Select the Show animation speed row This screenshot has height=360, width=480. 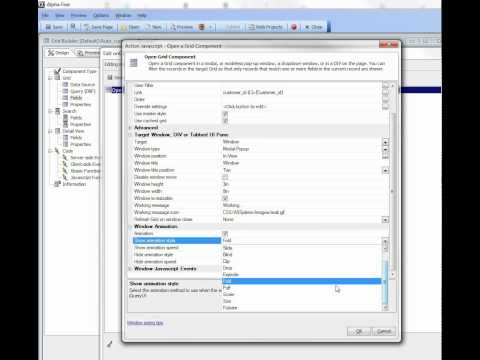pos(177,248)
